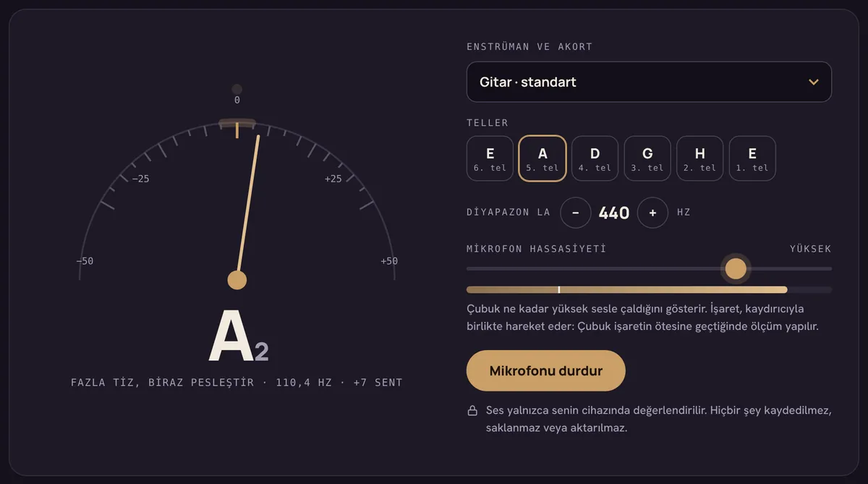Click the +25 label on tuner gauge
Screen dimensions: 868x484
click(x=333, y=179)
